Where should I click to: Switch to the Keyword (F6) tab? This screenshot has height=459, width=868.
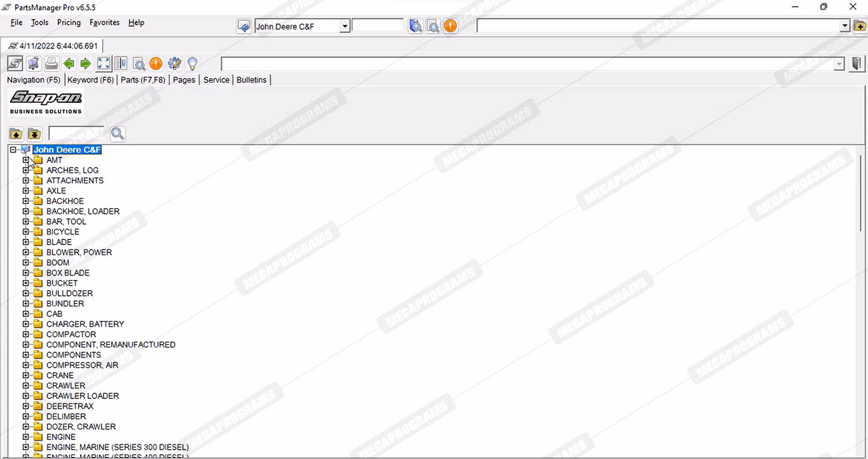point(90,80)
